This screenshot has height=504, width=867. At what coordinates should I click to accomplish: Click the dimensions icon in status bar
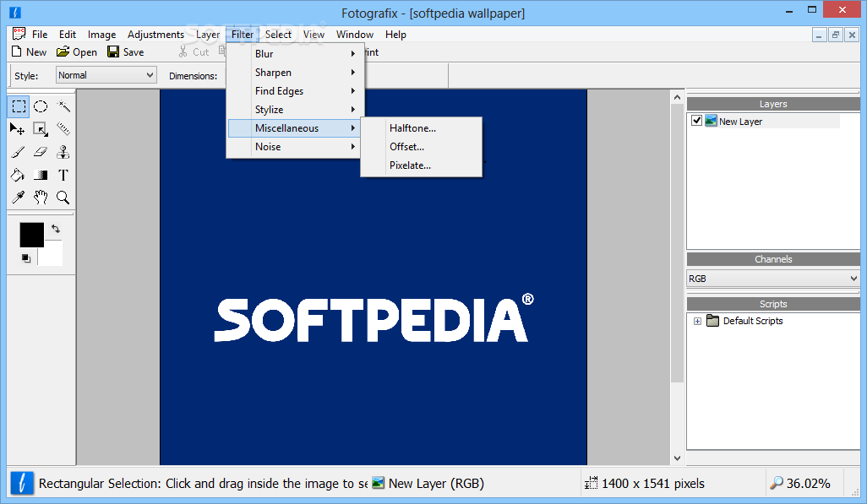click(591, 483)
